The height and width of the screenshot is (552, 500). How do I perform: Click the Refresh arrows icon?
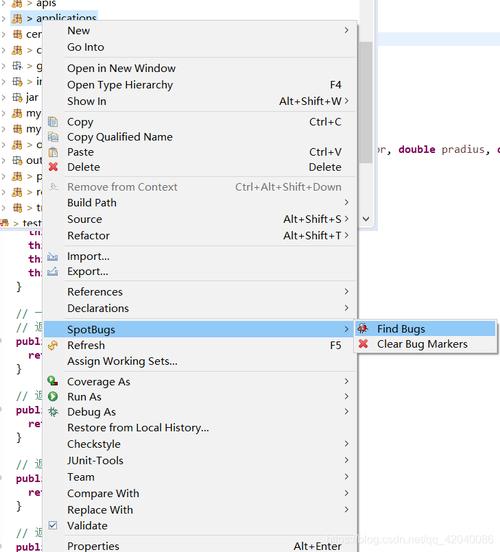[x=53, y=345]
